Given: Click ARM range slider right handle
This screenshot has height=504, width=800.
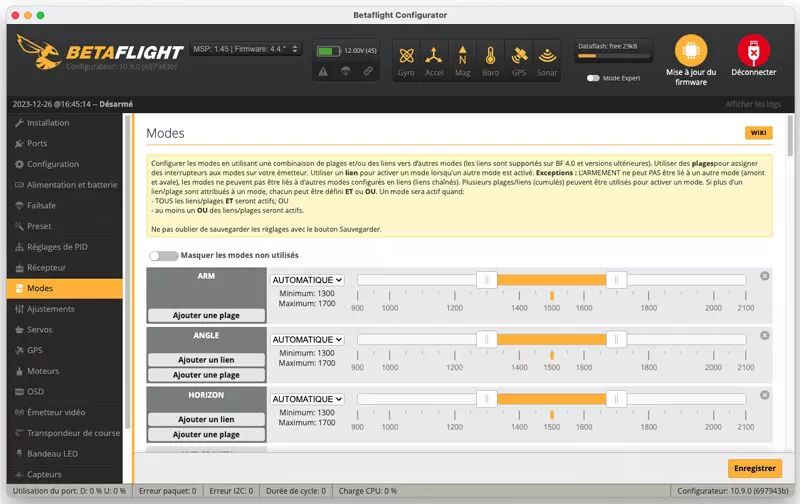Looking at the screenshot, I should tap(616, 280).
